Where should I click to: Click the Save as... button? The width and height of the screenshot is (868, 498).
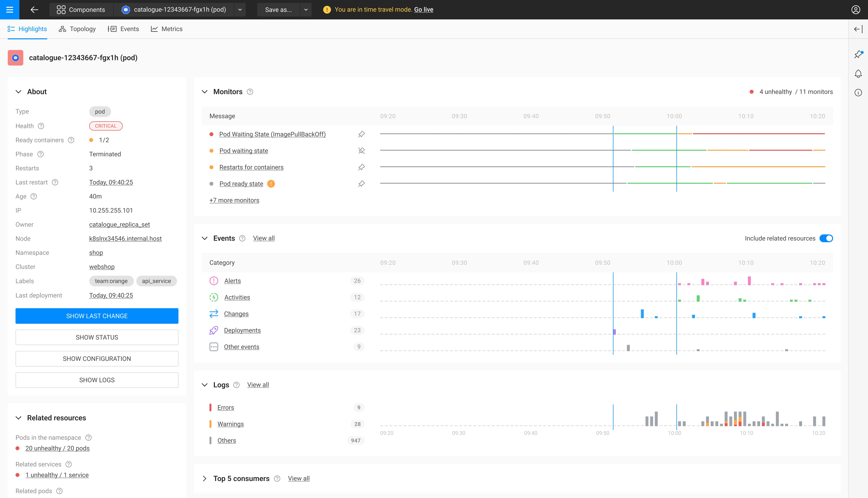[x=278, y=9]
